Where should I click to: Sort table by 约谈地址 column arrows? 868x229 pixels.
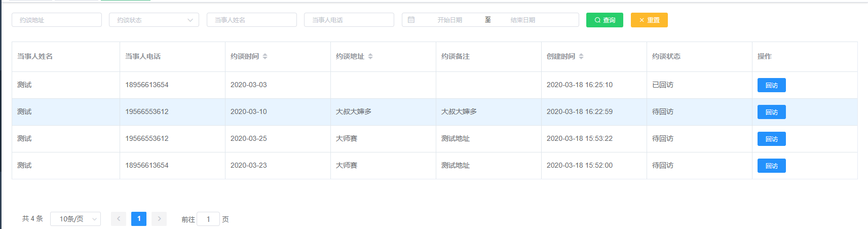370,56
